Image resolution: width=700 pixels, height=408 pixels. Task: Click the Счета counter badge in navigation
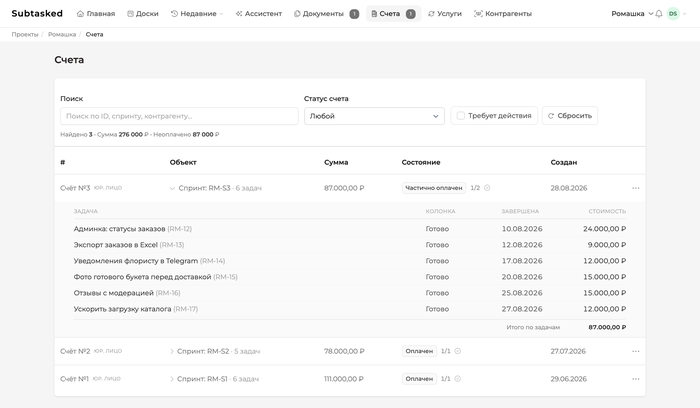pos(410,14)
